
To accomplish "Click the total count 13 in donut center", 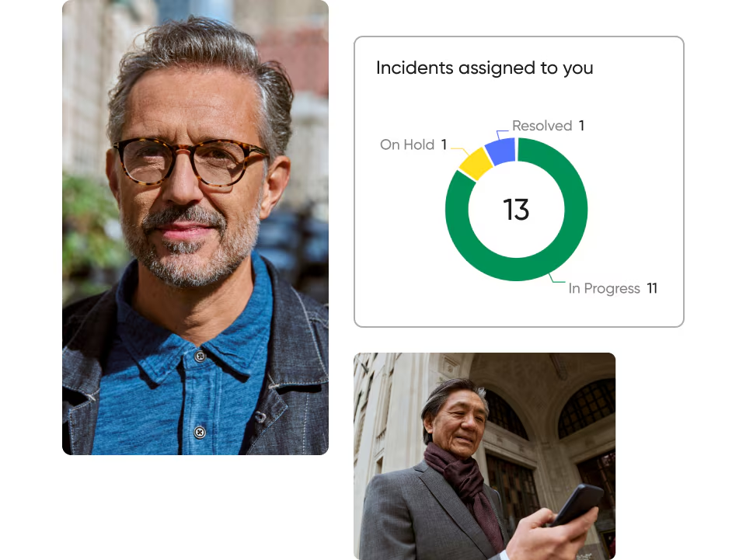I will (516, 210).
